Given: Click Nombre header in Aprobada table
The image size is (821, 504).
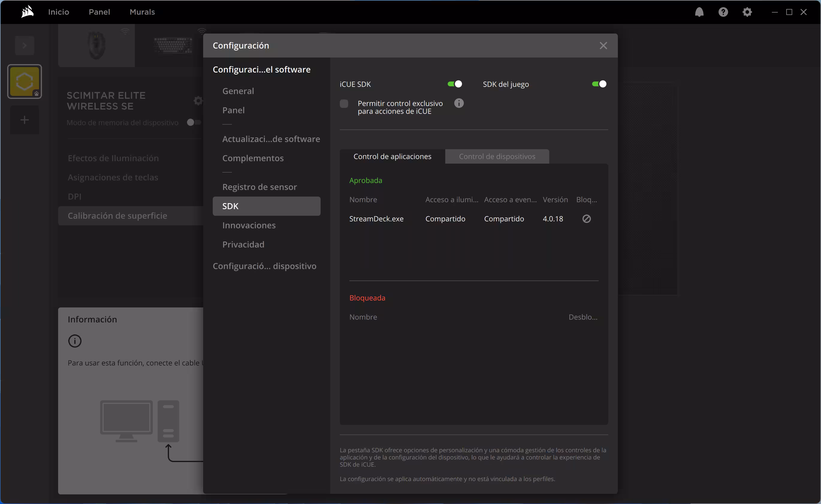Looking at the screenshot, I should pos(363,199).
